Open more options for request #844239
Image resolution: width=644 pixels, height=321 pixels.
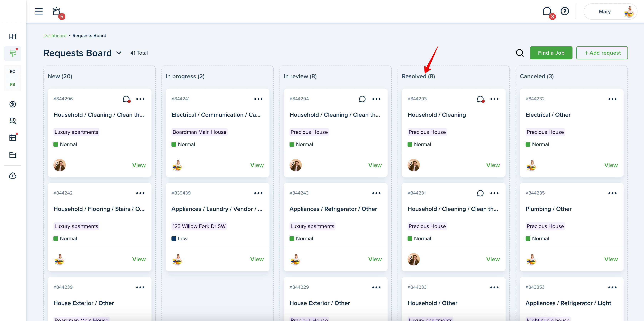click(x=140, y=287)
